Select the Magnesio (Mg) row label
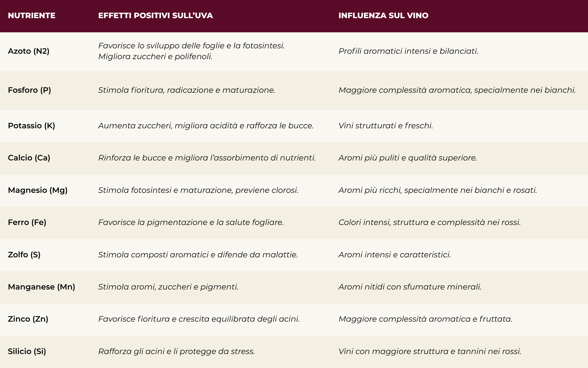The width and height of the screenshot is (588, 368). tap(38, 190)
